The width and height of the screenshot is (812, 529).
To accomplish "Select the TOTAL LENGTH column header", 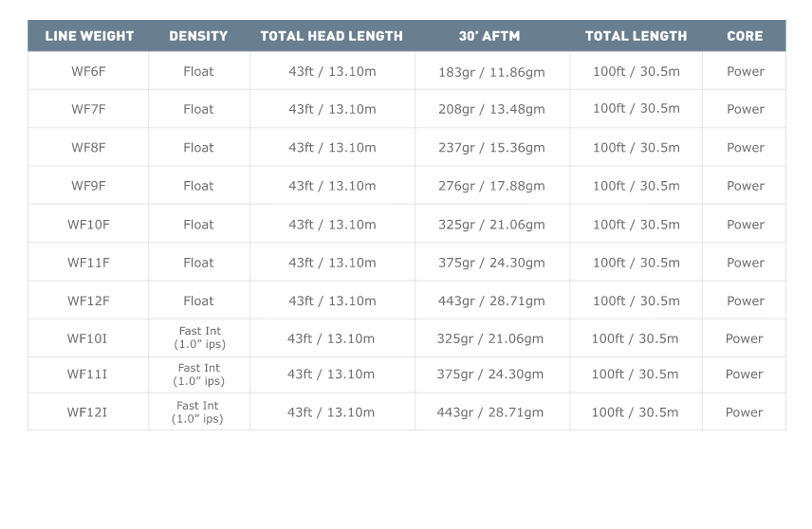I will click(636, 36).
